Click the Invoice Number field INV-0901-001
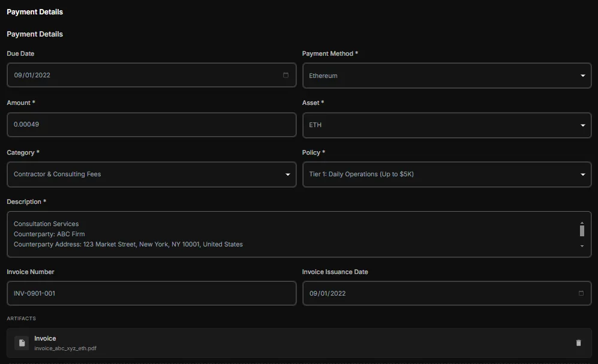This screenshot has height=364, width=598. (x=151, y=293)
